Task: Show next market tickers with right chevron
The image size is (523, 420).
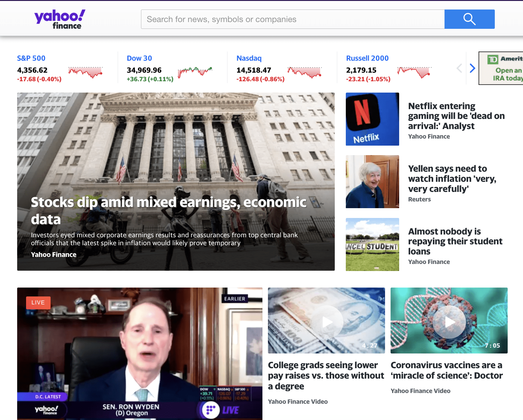Action: point(472,68)
